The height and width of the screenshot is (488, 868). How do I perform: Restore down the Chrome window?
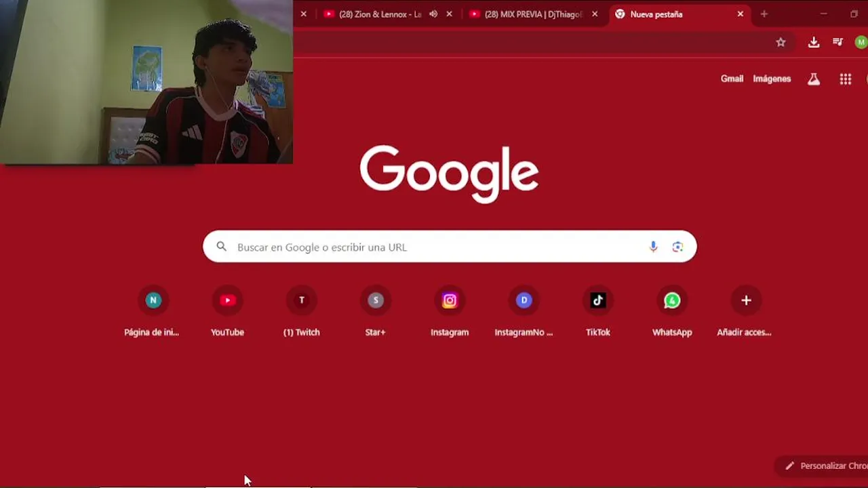854,14
